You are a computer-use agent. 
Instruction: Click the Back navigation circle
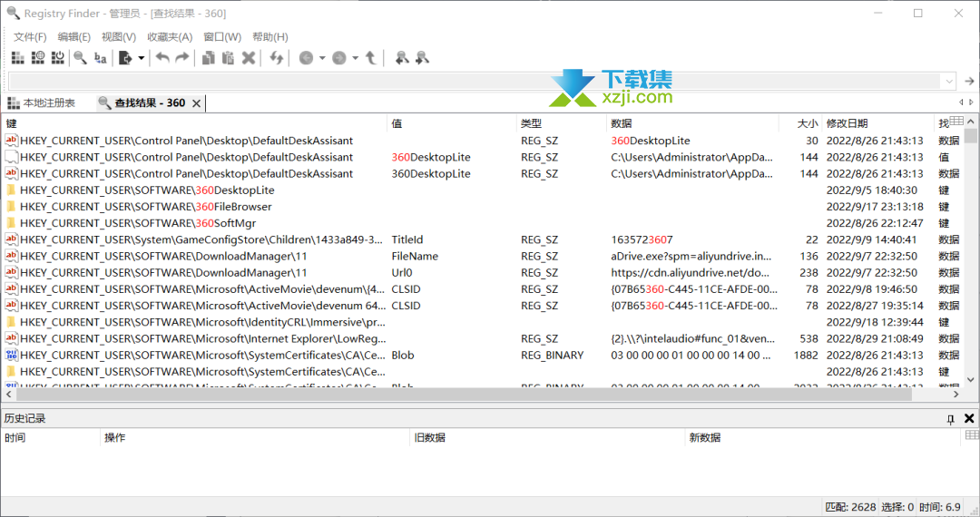[307, 58]
